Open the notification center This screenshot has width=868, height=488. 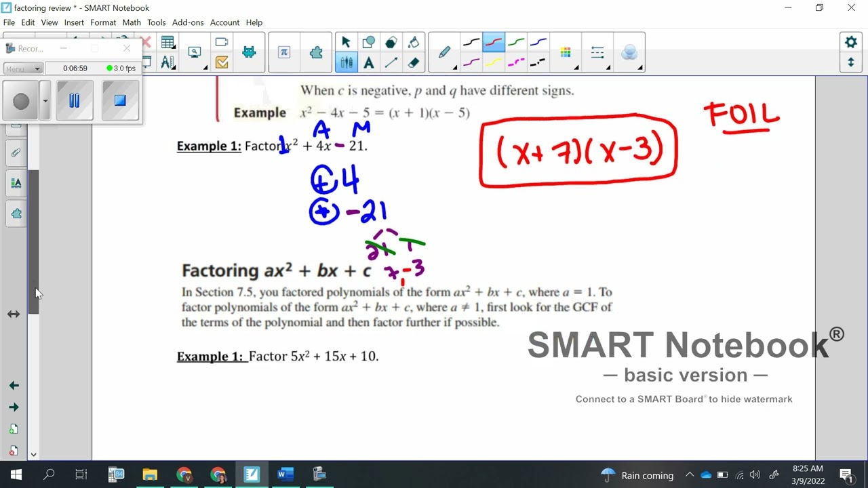point(846,474)
